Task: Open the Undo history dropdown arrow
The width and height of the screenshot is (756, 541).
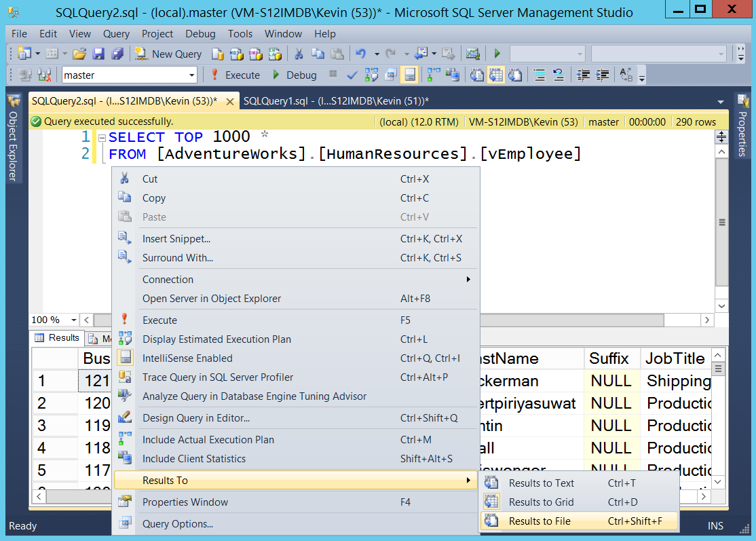Action: [377, 54]
